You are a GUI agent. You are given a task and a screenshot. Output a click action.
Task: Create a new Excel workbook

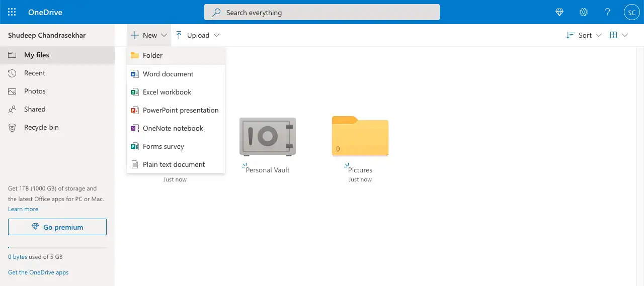[x=167, y=92]
